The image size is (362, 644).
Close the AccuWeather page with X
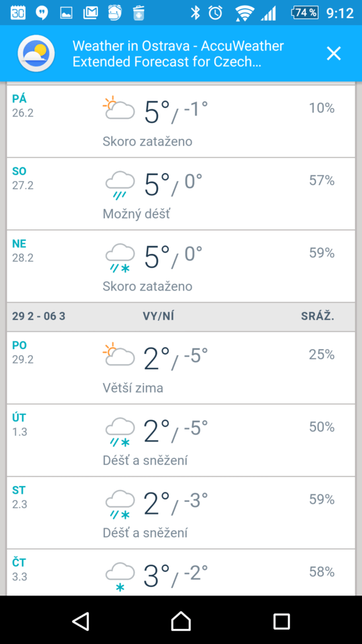[x=334, y=53]
